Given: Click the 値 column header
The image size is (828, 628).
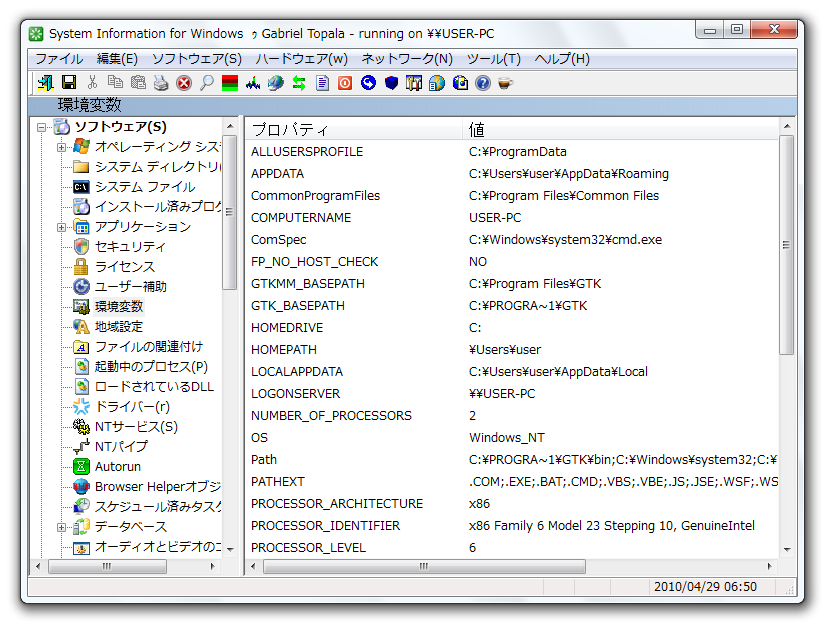Looking at the screenshot, I should pos(621,129).
